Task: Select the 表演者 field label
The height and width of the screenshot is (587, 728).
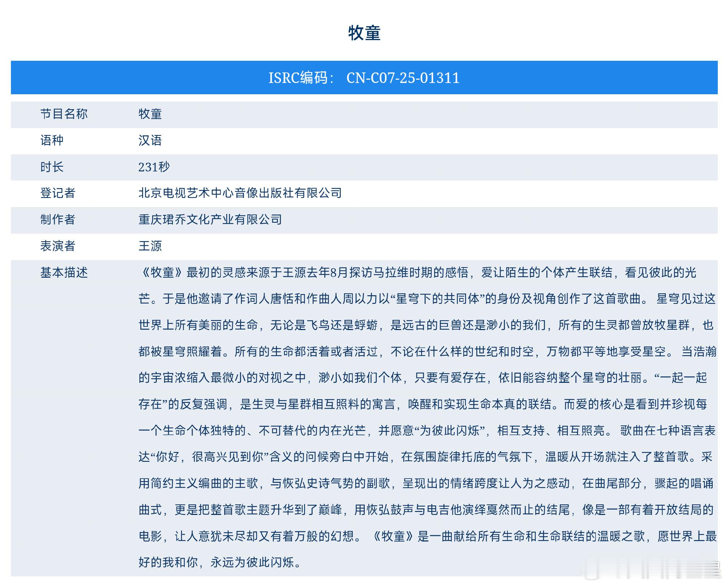Action: point(58,246)
